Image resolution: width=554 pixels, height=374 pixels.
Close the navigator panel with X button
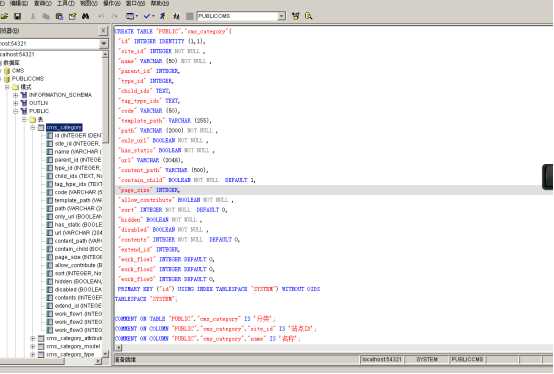(103, 31)
